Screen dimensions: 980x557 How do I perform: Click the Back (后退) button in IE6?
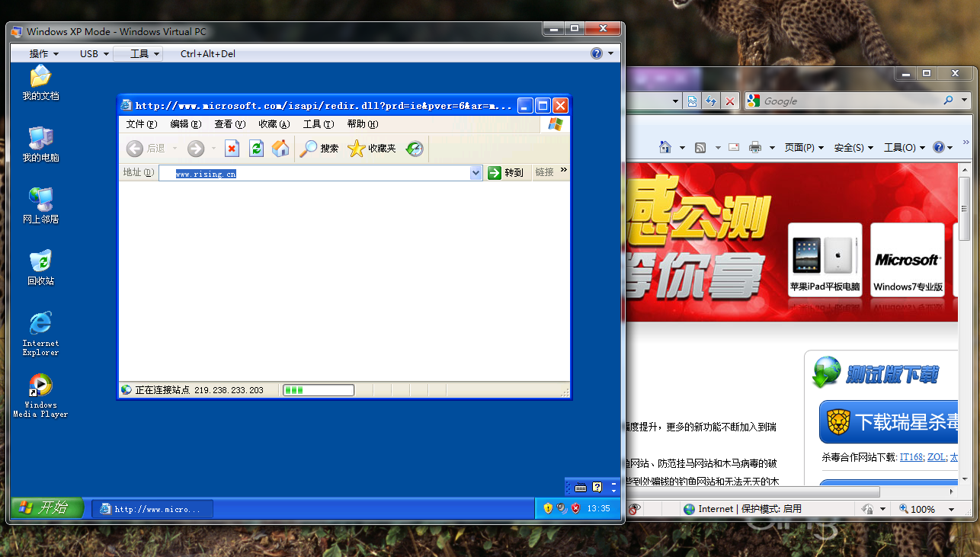(x=146, y=149)
